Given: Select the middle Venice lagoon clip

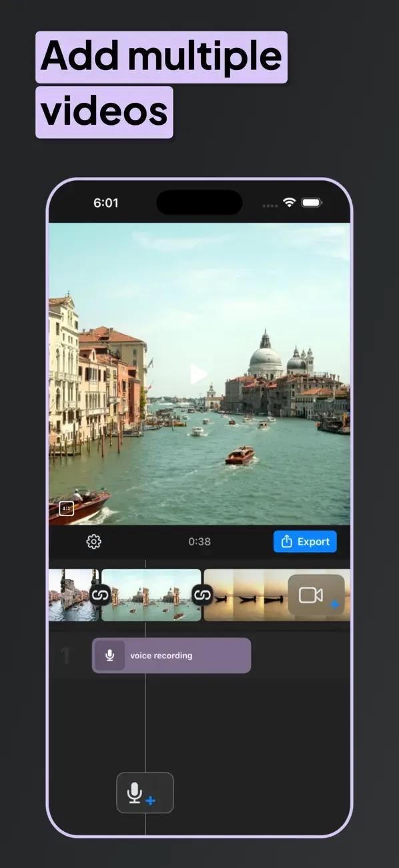Looking at the screenshot, I should tap(151, 595).
